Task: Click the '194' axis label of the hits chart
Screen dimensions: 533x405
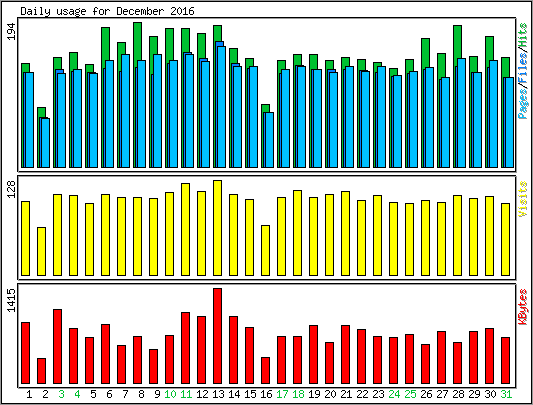Action: (x=12, y=31)
